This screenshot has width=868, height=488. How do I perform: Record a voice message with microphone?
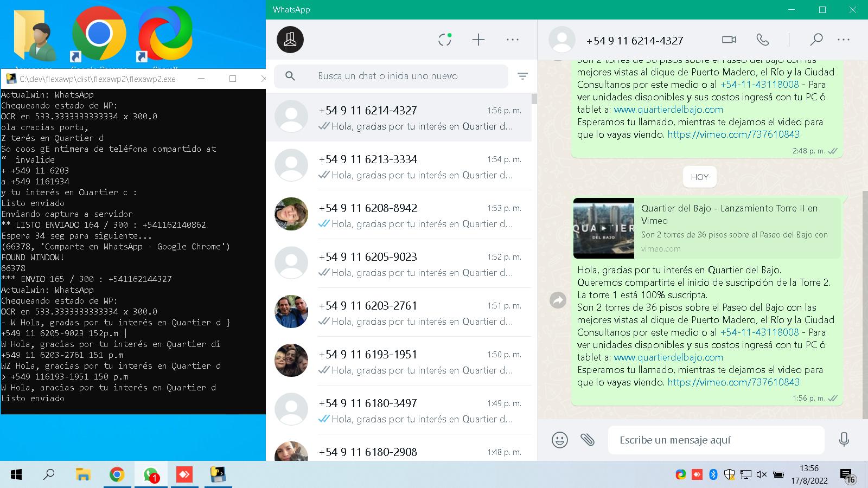[844, 439]
